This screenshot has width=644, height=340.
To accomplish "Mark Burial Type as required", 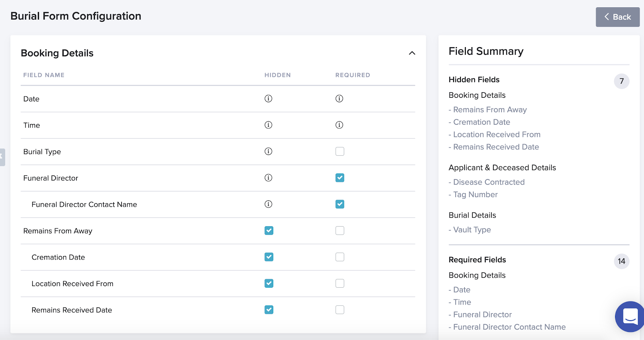I will pyautogui.click(x=340, y=151).
